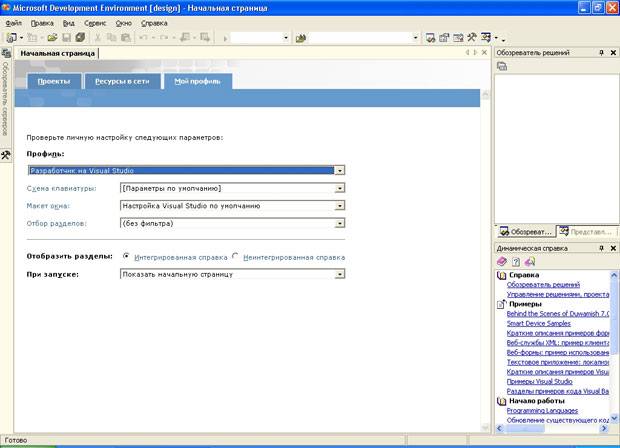
Task: Click the Solution Explorer panel properties icon
Action: pos(502,66)
